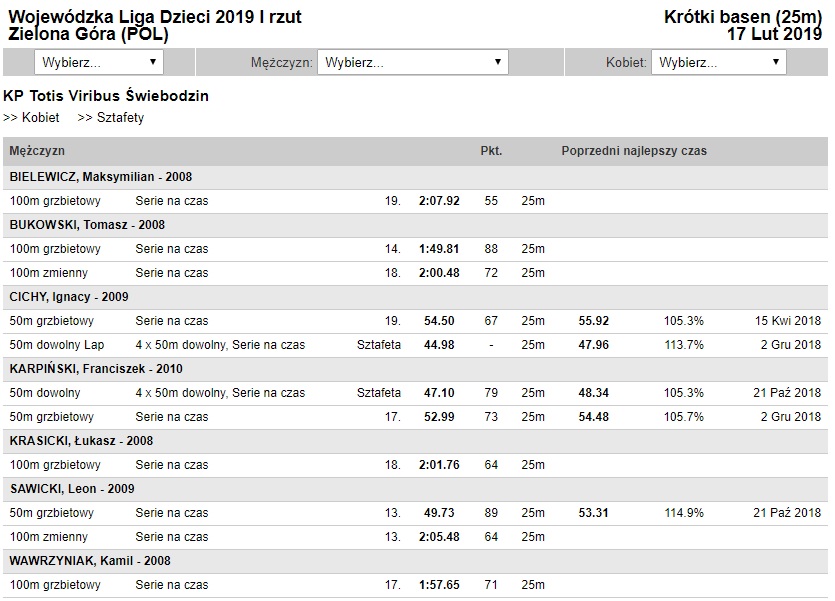Open the Kobiet selection dropdown
835x601 pixels.
point(718,62)
